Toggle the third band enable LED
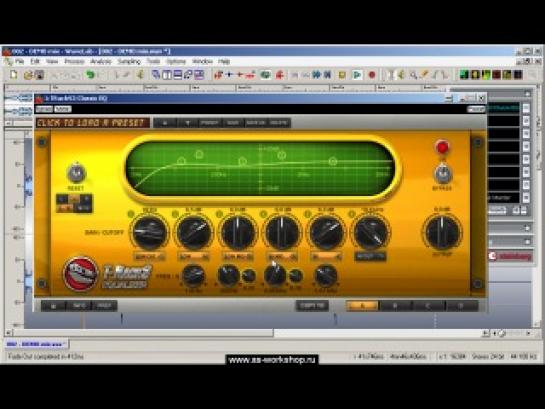 tap(219, 214)
